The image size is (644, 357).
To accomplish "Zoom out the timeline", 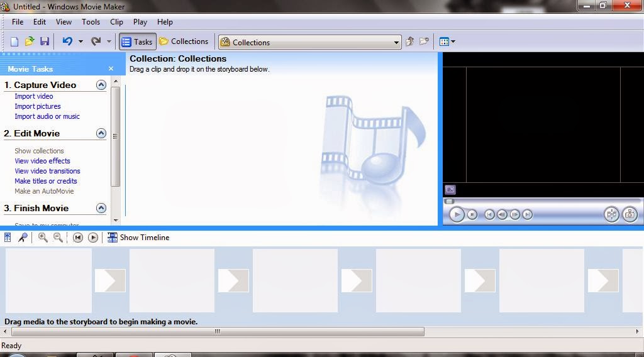I will click(58, 237).
